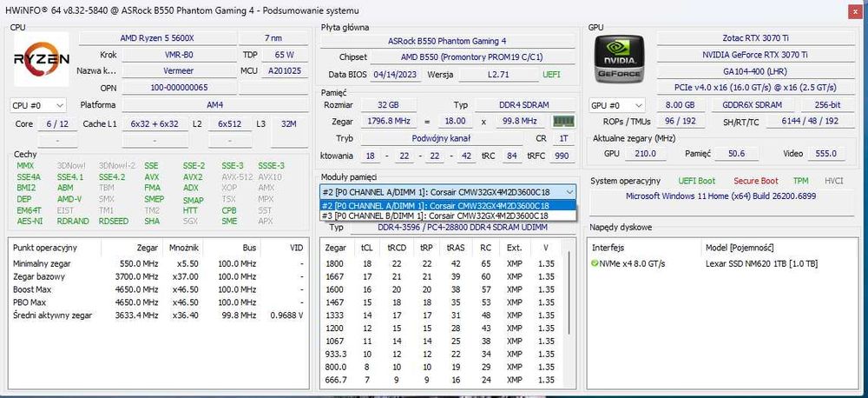This screenshot has height=398, width=868.
Task: Select the Boost Max operating point row
Action: tap(158, 289)
